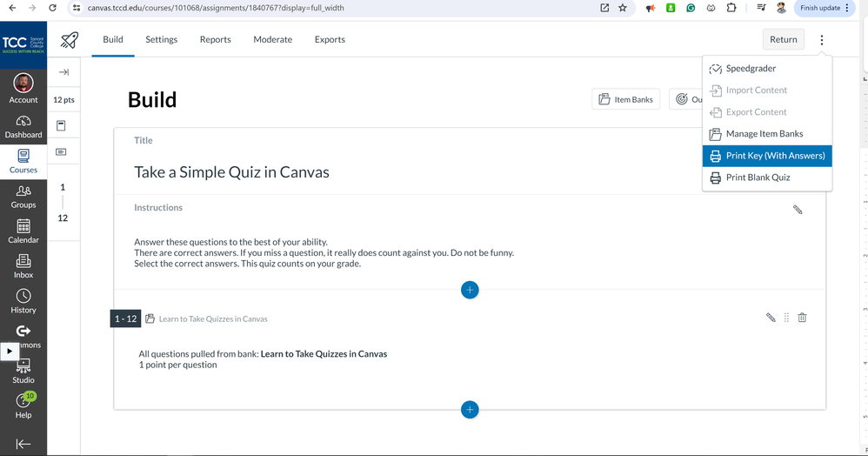The height and width of the screenshot is (456, 868).
Task: Reload the browser page
Action: click(52, 8)
